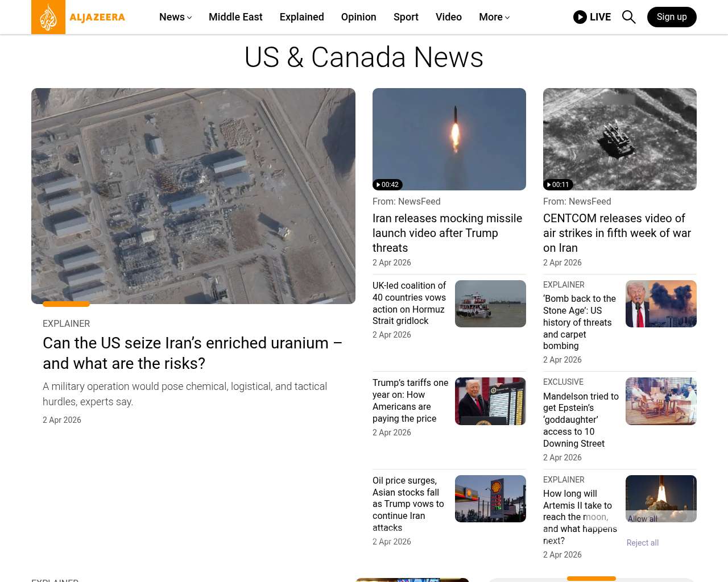Open the Middle East section
The width and height of the screenshot is (728, 582).
[x=235, y=17]
